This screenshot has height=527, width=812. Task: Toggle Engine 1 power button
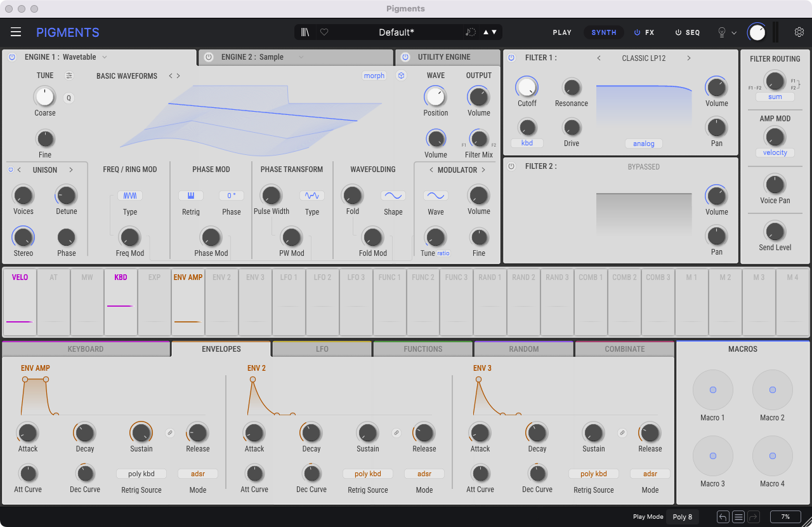click(11, 57)
